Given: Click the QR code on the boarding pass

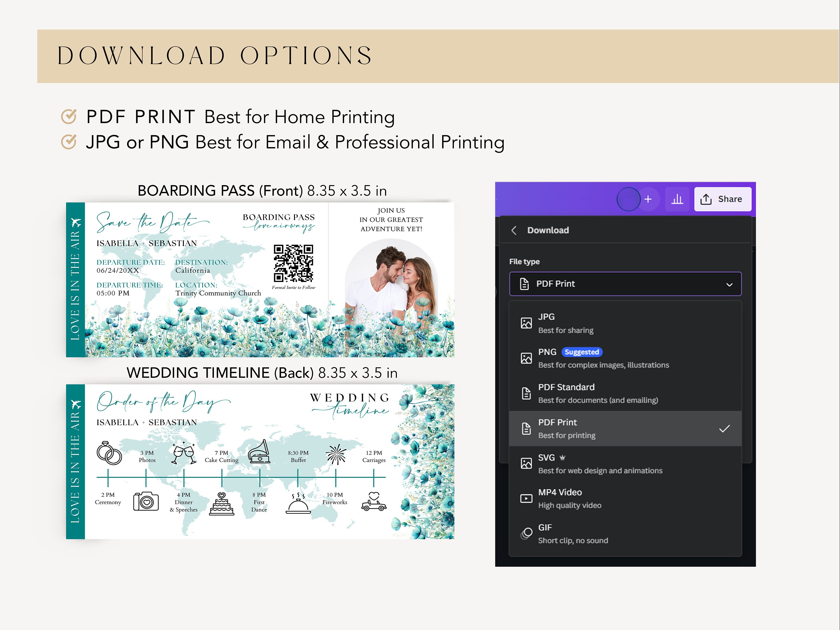Looking at the screenshot, I should coord(293,263).
